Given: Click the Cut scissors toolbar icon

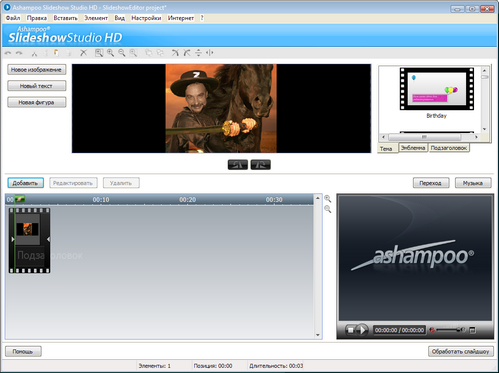Looking at the screenshot, I should pos(34,53).
